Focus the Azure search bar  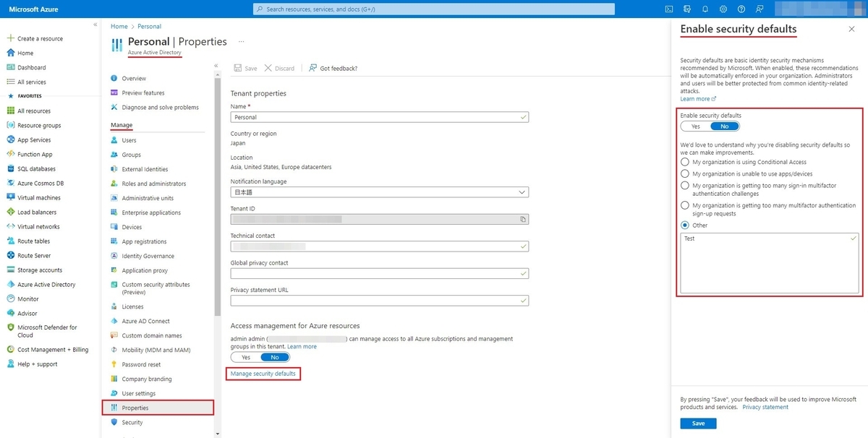pyautogui.click(x=435, y=9)
